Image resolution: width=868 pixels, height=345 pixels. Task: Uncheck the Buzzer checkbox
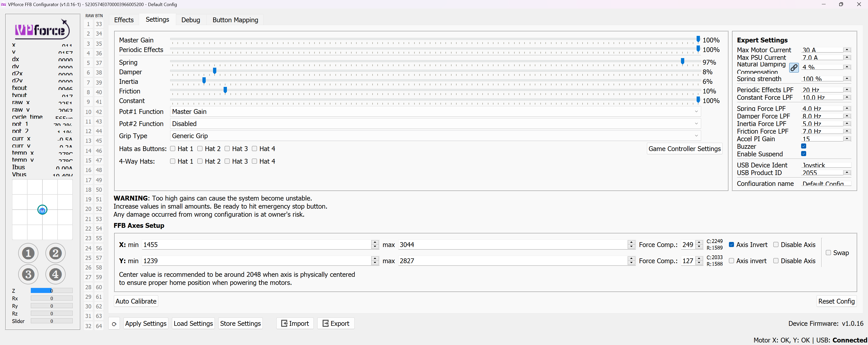[x=804, y=146]
